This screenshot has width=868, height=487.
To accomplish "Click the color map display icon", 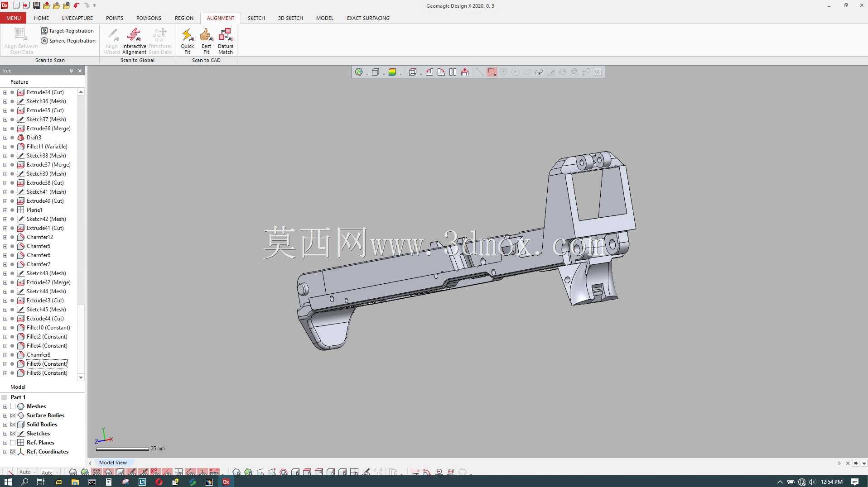I will 392,72.
